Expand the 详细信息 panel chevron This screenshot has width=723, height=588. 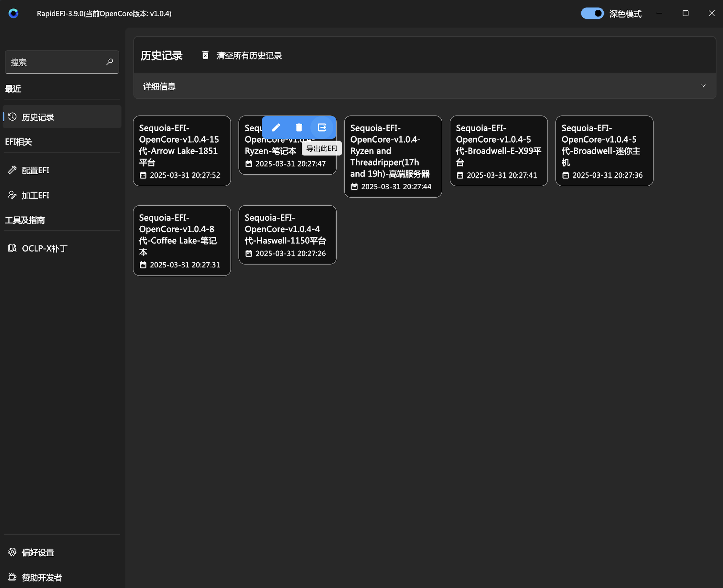(x=703, y=86)
